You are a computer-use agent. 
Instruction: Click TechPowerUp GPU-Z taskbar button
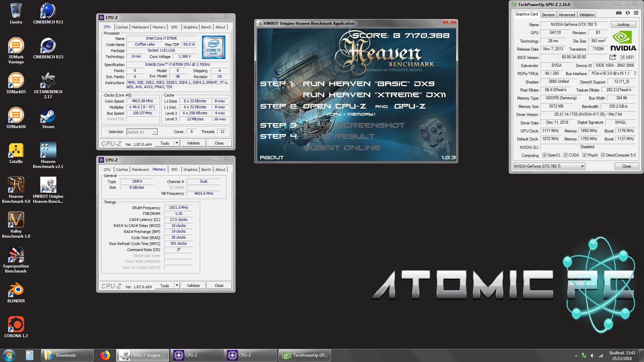pyautogui.click(x=305, y=355)
